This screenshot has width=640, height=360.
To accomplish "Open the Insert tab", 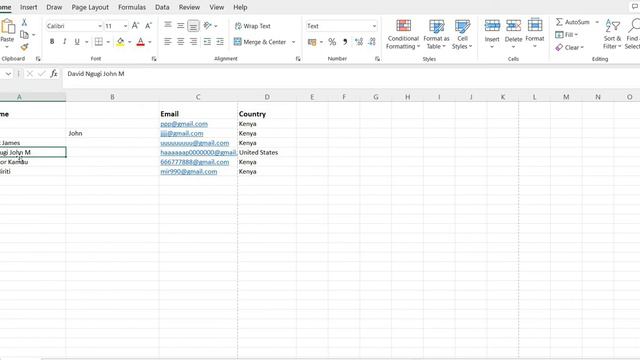I will 29,7.
